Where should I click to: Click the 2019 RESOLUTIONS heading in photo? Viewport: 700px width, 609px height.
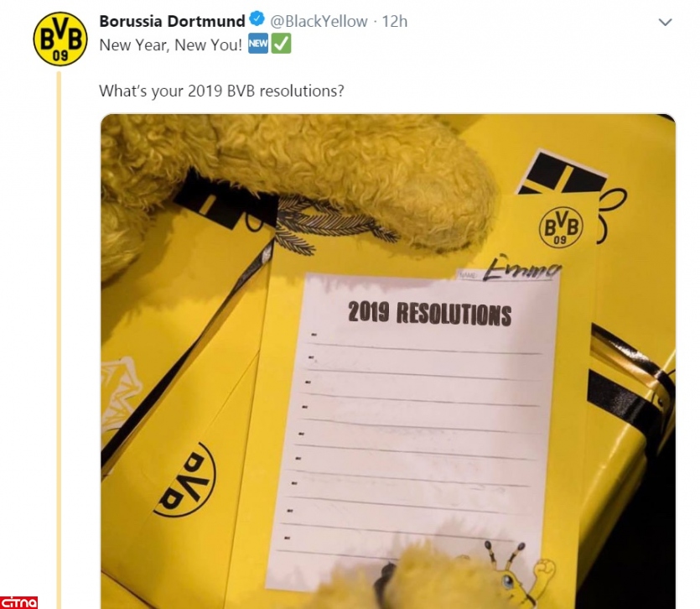click(429, 313)
